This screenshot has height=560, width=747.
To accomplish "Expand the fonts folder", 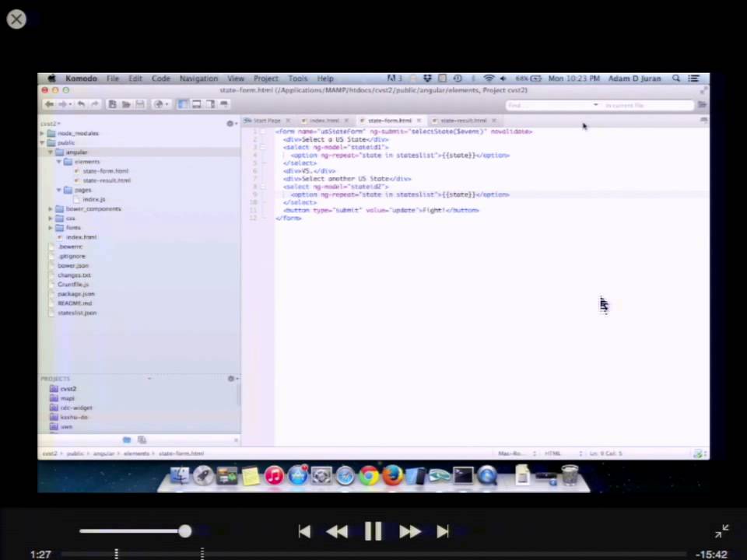I will [x=51, y=228].
